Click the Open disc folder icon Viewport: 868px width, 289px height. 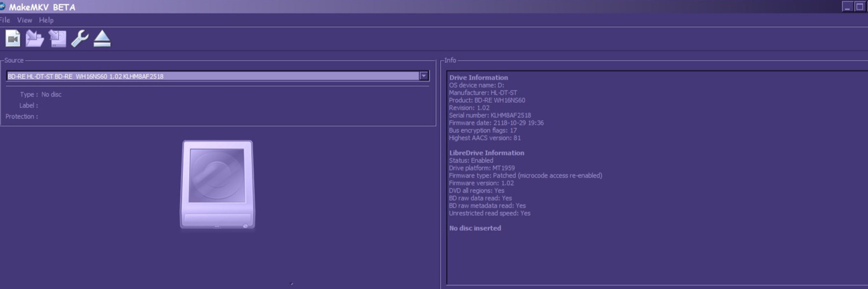pyautogui.click(x=35, y=38)
